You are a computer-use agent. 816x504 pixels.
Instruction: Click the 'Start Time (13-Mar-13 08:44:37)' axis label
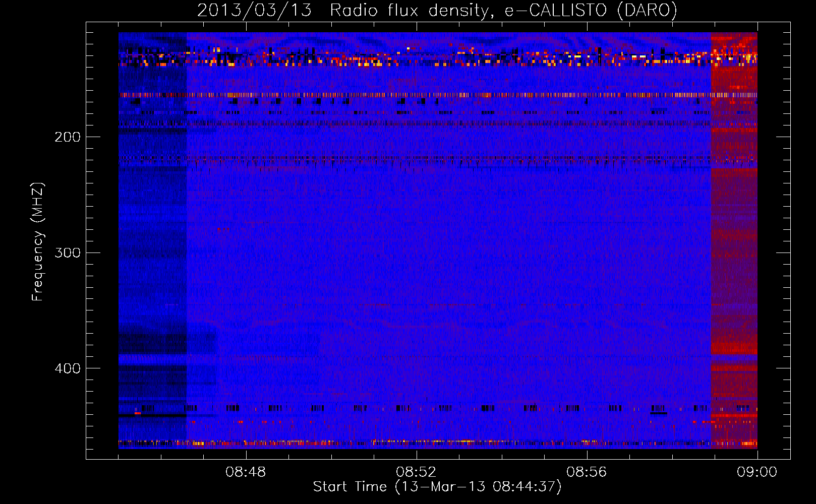[x=437, y=486]
